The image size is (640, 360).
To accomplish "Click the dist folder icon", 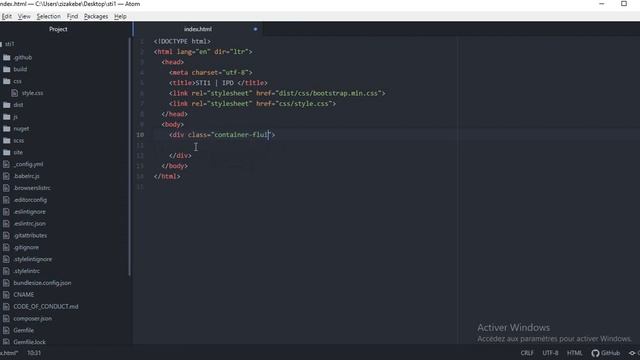I will [7, 105].
